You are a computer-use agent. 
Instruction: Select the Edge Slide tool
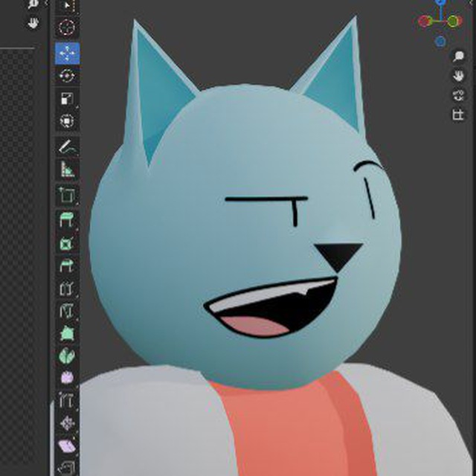coord(67,400)
